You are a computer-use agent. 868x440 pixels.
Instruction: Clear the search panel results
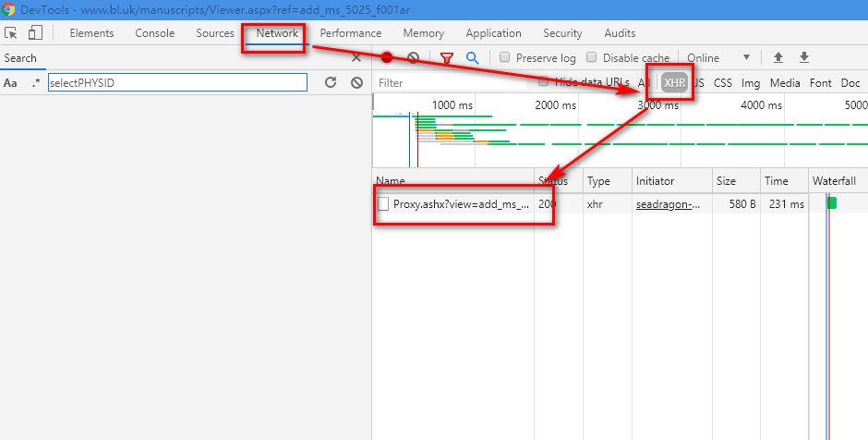click(356, 82)
